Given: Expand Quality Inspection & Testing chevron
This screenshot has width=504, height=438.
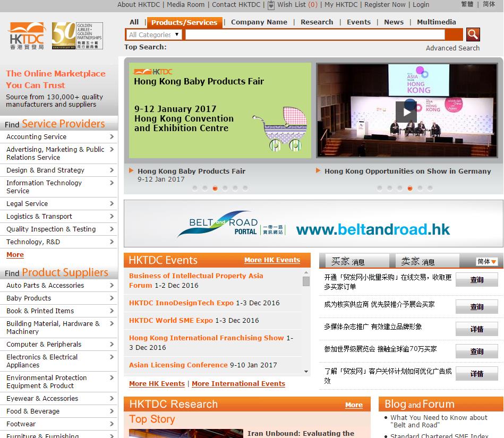Looking at the screenshot, I should [112, 229].
